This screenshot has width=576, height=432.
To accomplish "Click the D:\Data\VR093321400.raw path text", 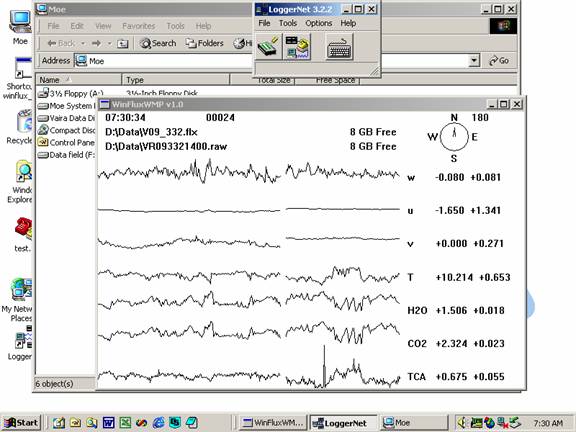I will (166, 147).
